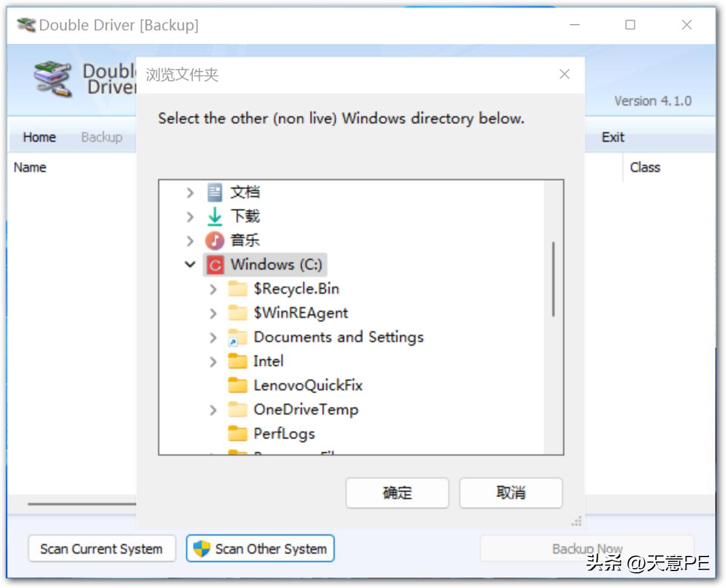This screenshot has width=726, height=588.
Task: Click the folder icon next to Intel
Action: [239, 361]
